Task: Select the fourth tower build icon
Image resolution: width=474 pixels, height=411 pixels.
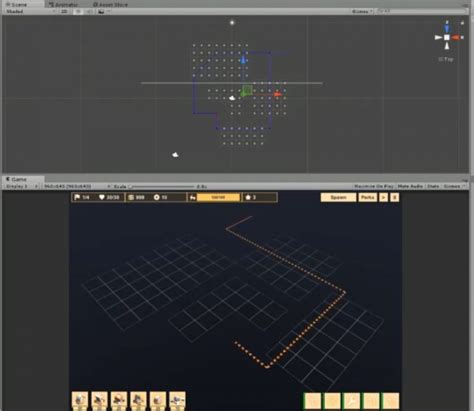Action: pos(138,400)
